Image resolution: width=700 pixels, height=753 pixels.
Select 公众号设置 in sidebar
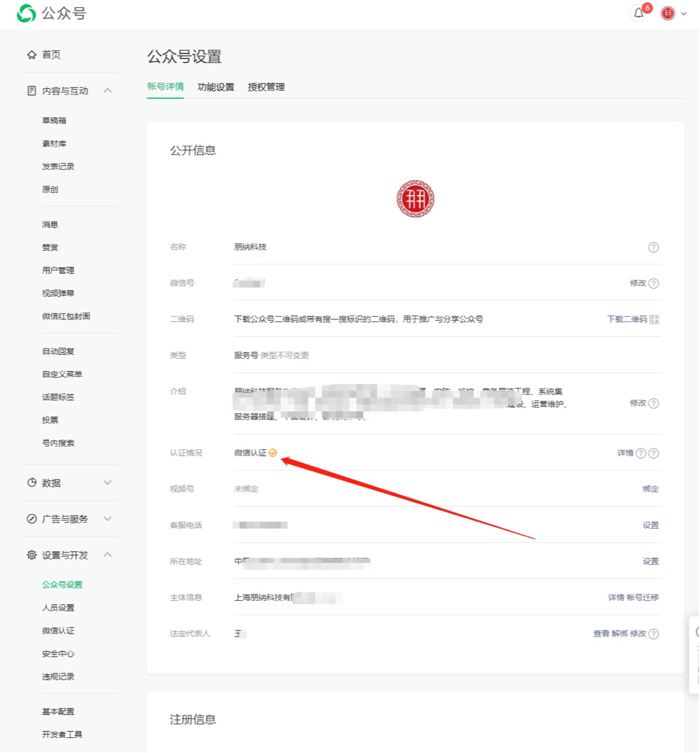pyautogui.click(x=63, y=585)
